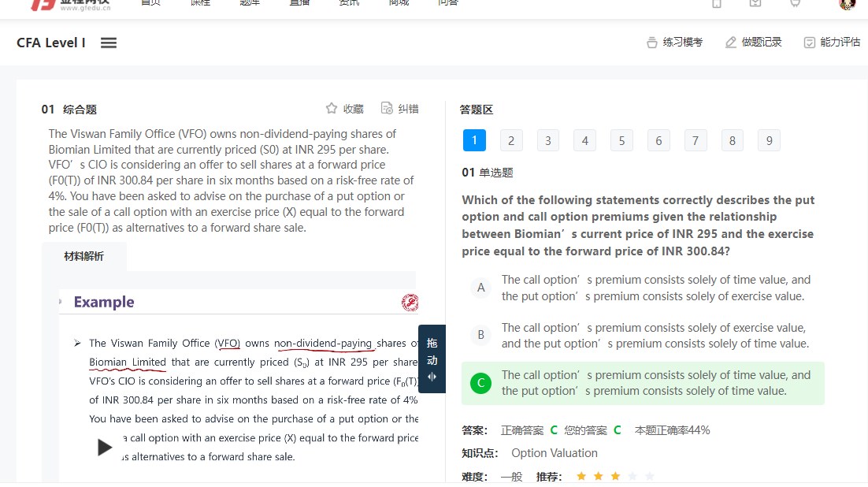
Task: Click the fourth grey recommendation star
Action: [632, 476]
